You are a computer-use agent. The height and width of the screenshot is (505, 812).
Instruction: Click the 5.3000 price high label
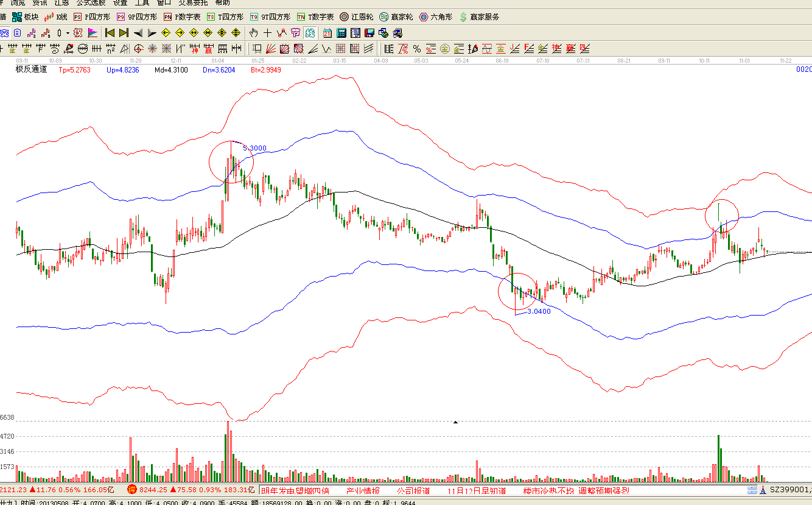coord(254,148)
